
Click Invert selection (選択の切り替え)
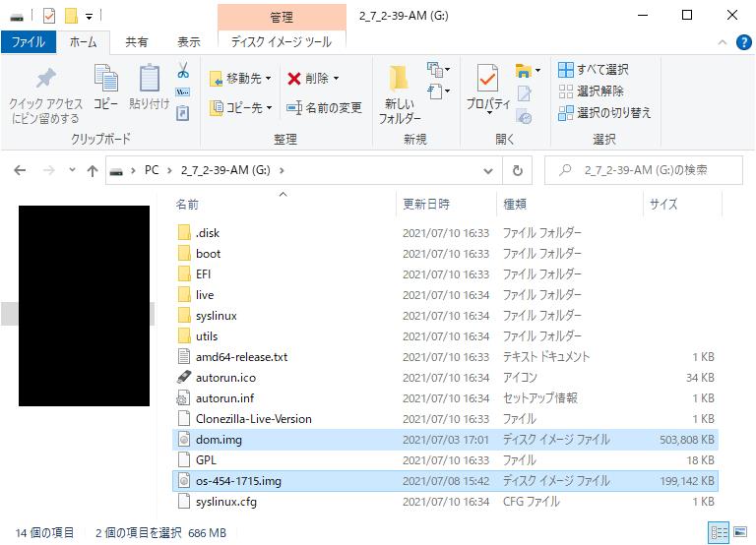(x=604, y=113)
